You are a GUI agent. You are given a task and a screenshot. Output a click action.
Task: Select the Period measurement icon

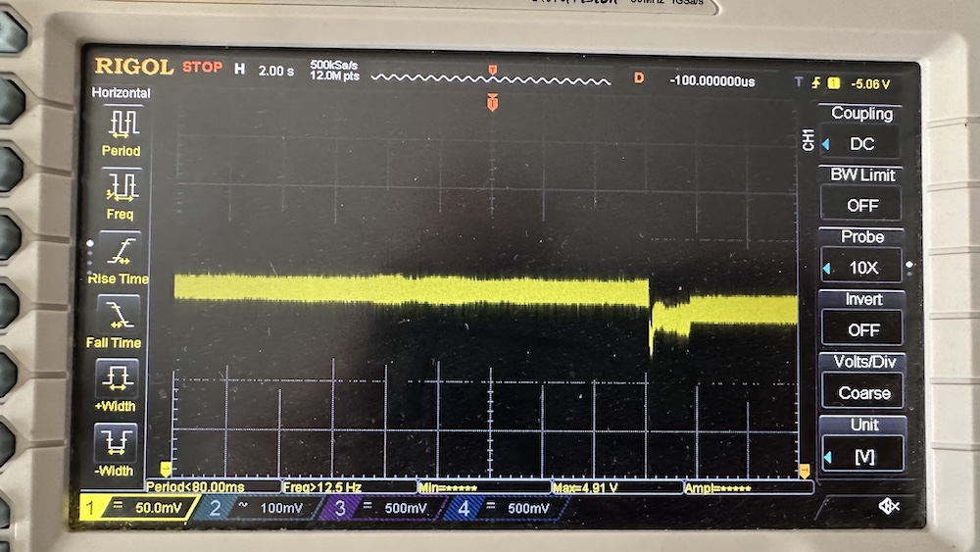122,124
